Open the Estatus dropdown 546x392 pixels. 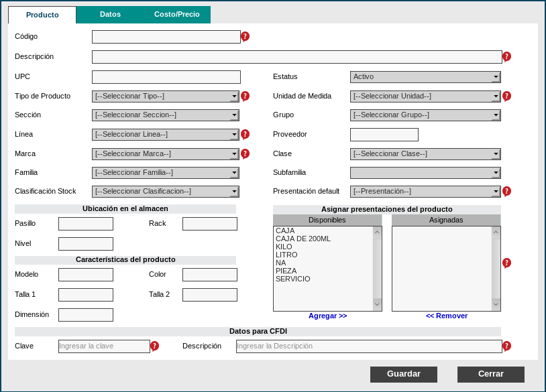point(425,77)
